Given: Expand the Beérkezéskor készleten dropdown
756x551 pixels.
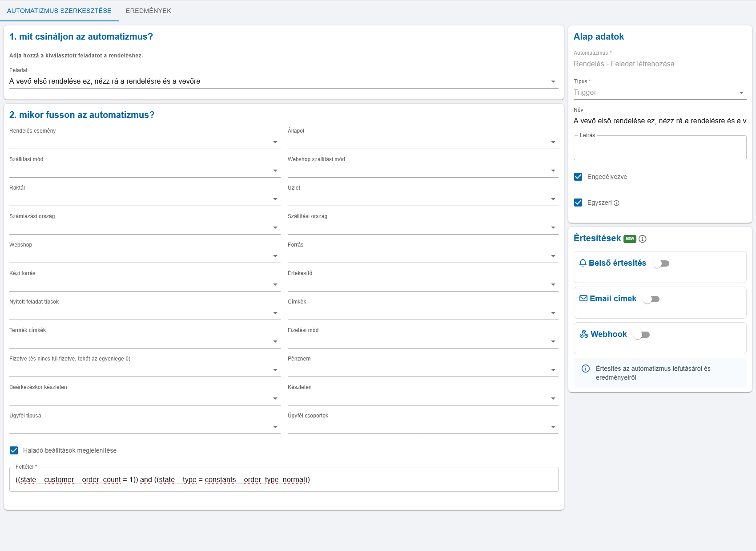Looking at the screenshot, I should click(x=145, y=398).
